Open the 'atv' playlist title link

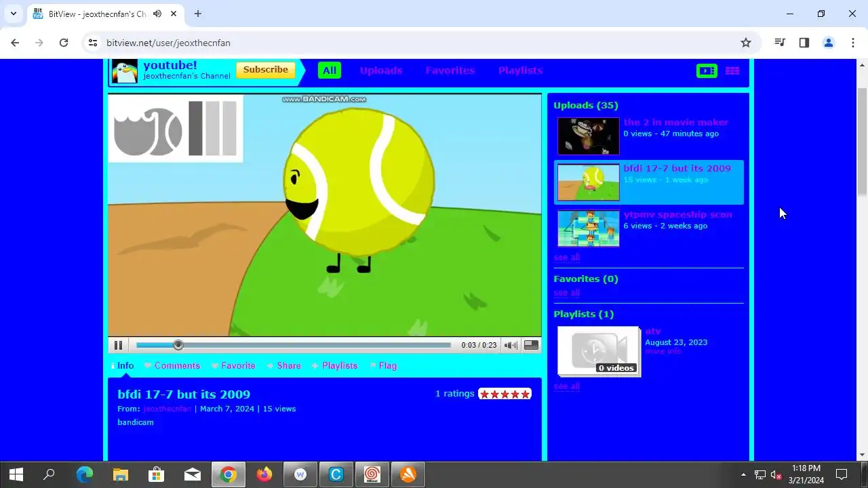pyautogui.click(x=652, y=331)
